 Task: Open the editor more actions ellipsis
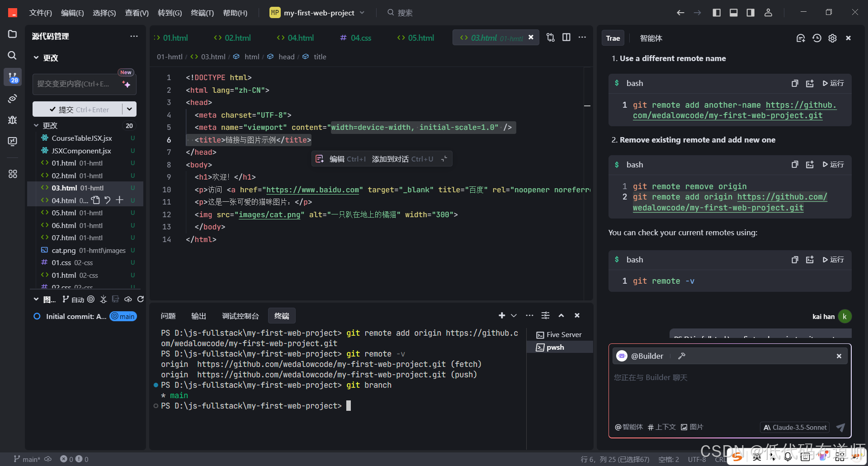click(x=582, y=38)
